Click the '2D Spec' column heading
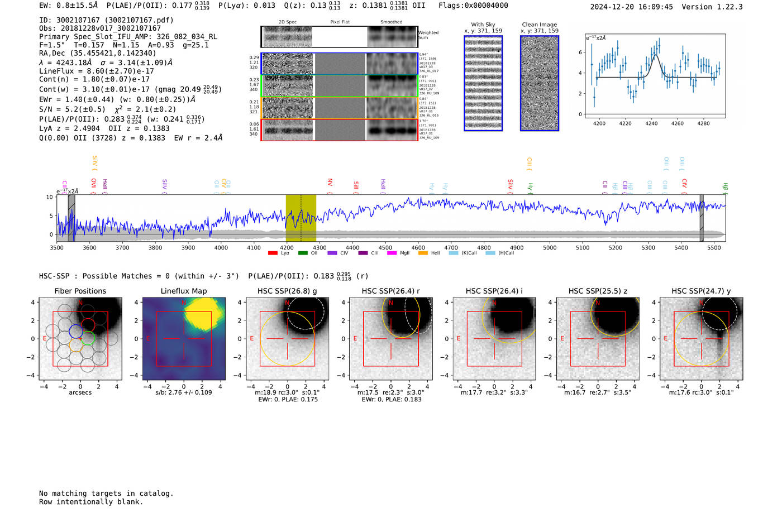This screenshot has height=532, width=782. click(x=288, y=22)
